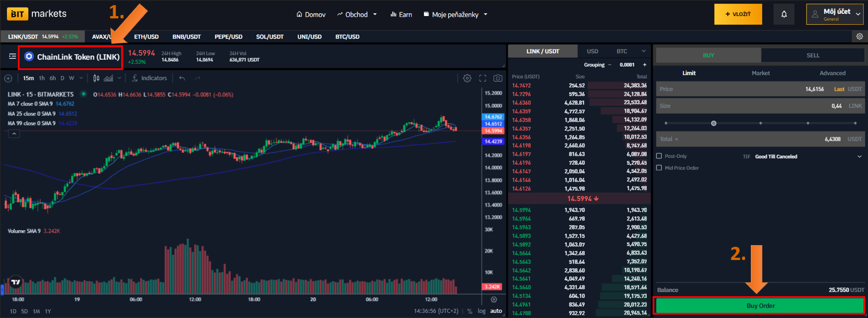Take chart snapshot with camera icon

(498, 78)
